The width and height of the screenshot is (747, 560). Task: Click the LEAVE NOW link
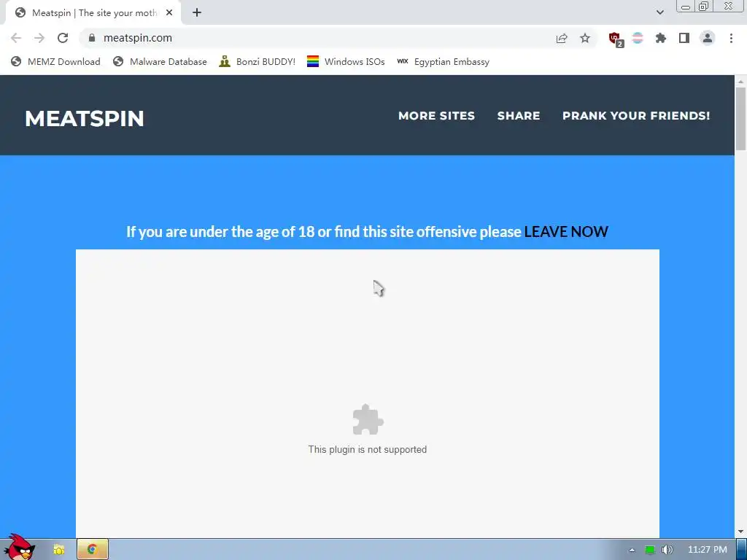[566, 231]
